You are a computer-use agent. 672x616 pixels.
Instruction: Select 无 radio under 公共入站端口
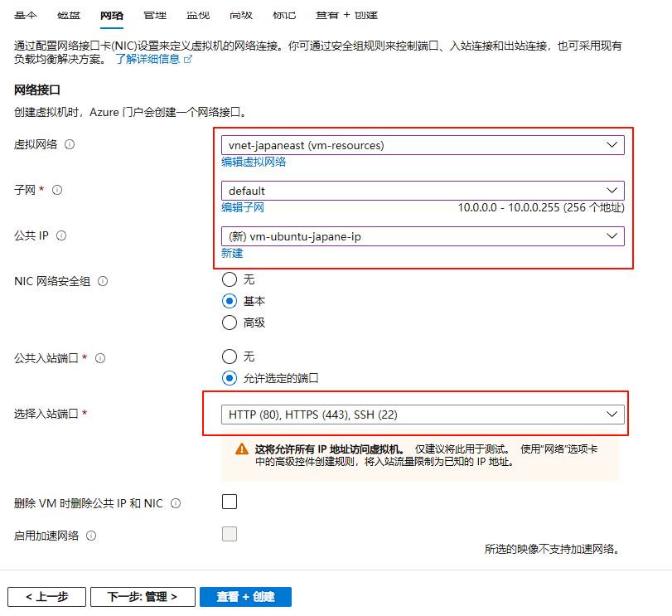coord(230,357)
